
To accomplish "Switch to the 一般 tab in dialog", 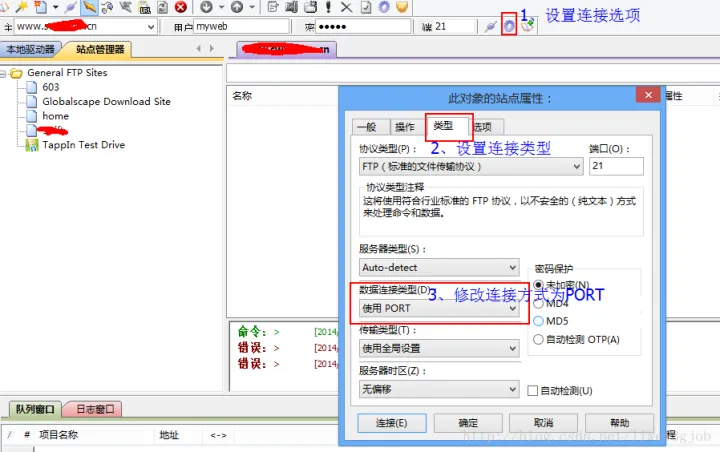I will pos(370,127).
